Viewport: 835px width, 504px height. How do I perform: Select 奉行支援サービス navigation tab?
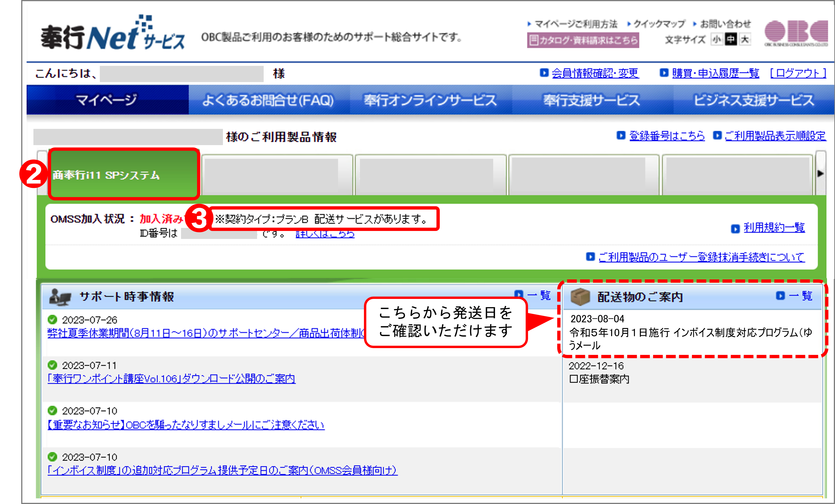592,100
